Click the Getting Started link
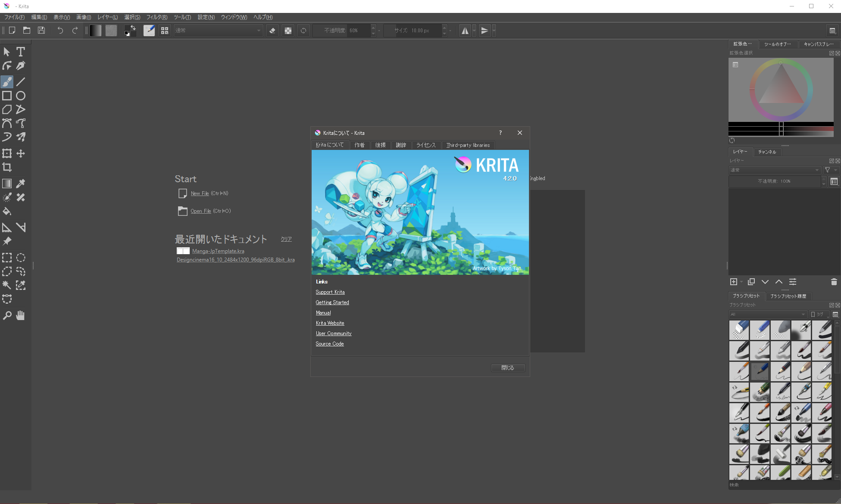 pyautogui.click(x=332, y=302)
